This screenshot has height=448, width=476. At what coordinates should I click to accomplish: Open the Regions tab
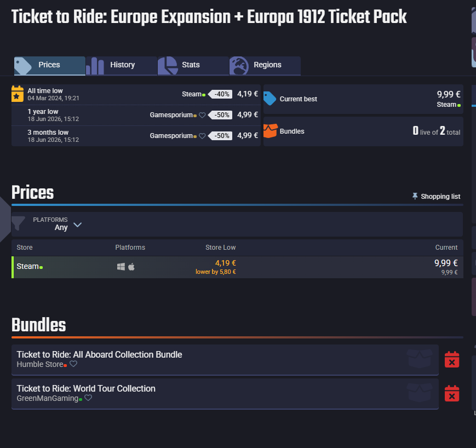(x=265, y=66)
